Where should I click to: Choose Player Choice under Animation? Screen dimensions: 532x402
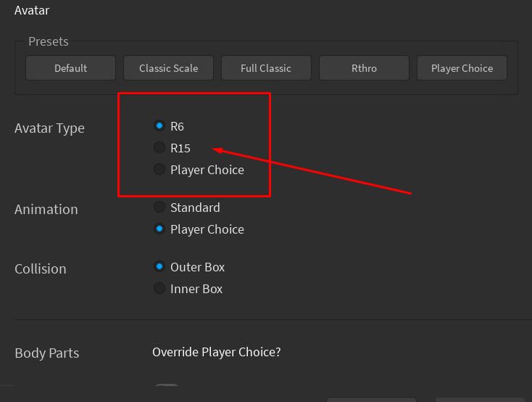(159, 229)
